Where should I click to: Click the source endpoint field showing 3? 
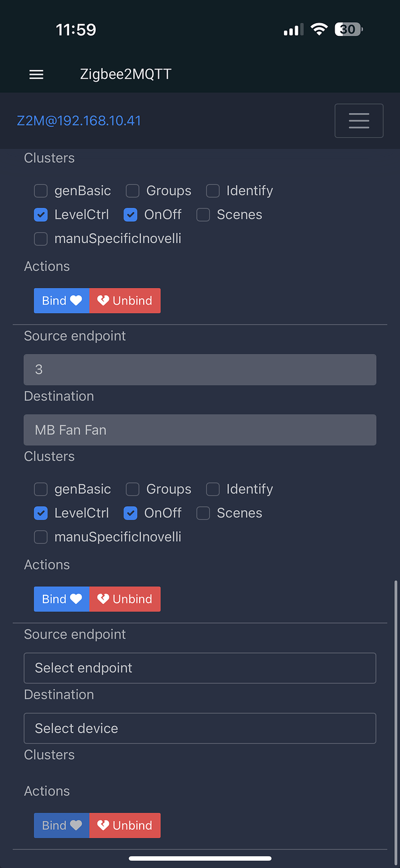click(199, 369)
